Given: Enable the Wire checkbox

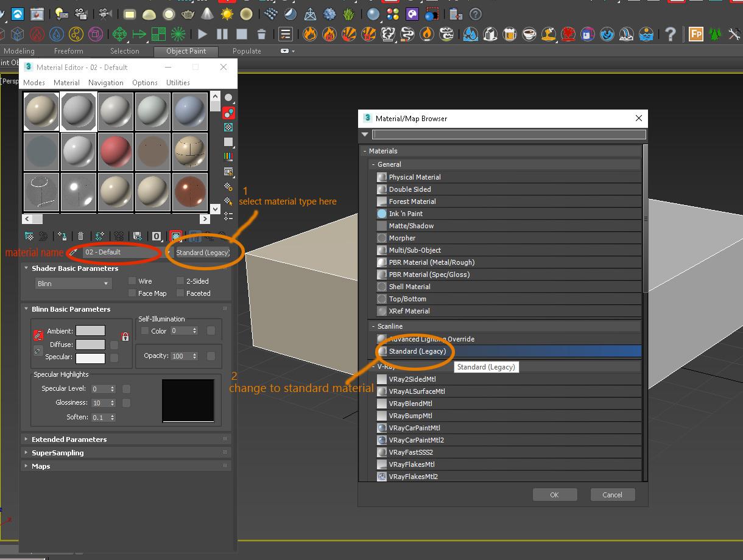Looking at the screenshot, I should click(x=132, y=281).
